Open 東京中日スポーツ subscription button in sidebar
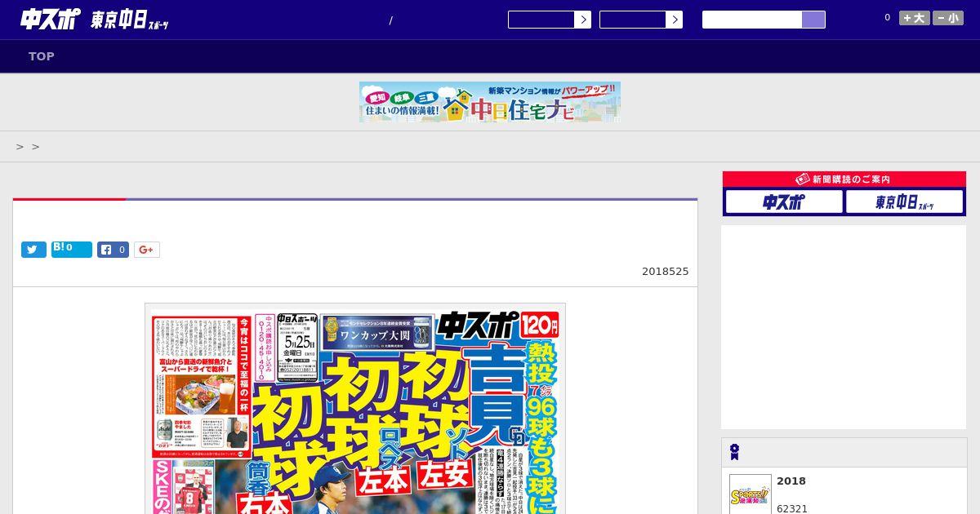Image resolution: width=980 pixels, height=514 pixels. pyautogui.click(x=904, y=202)
